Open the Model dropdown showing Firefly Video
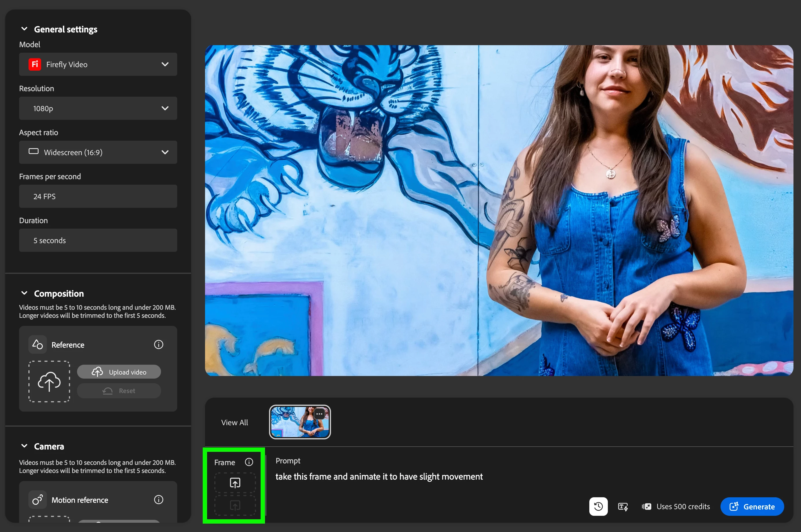 (98, 64)
